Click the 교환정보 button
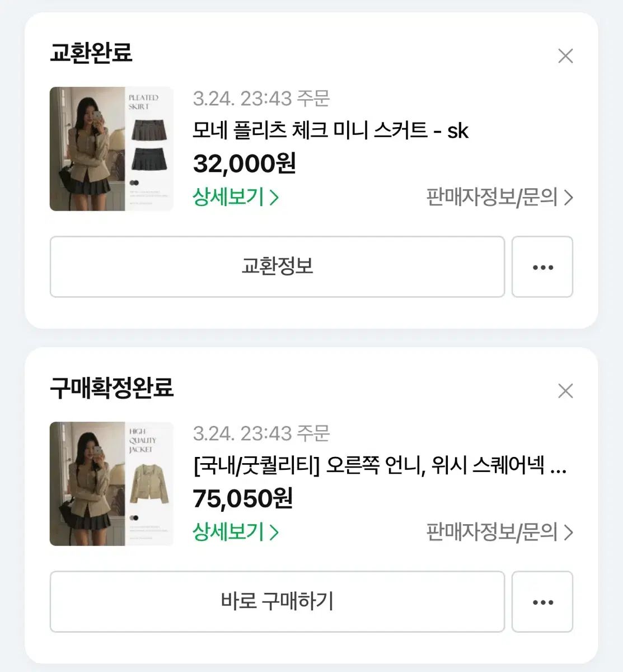Screen dimensions: 623x672 (277, 267)
